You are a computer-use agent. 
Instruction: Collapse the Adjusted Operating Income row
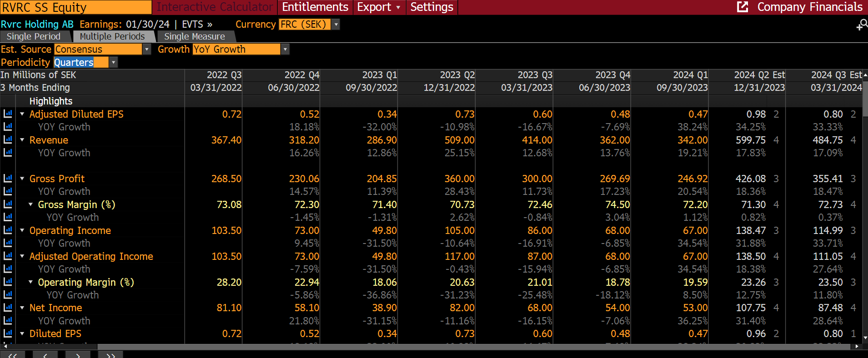22,256
